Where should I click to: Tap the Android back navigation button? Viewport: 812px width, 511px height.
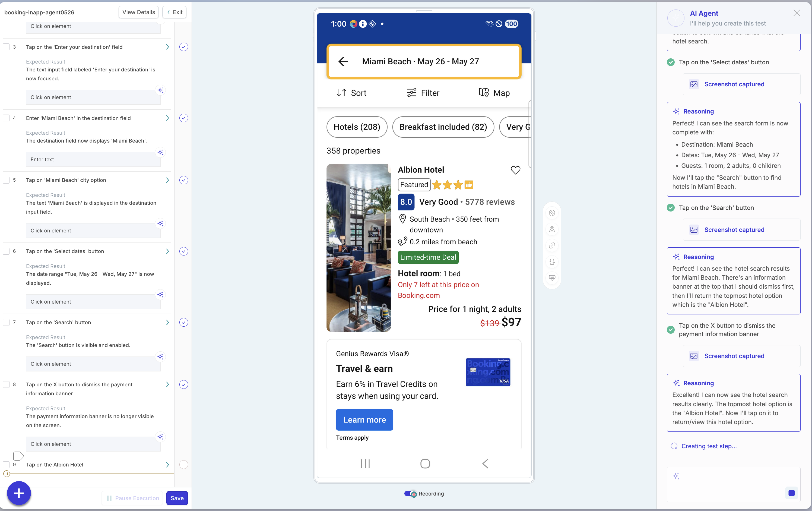pyautogui.click(x=485, y=464)
